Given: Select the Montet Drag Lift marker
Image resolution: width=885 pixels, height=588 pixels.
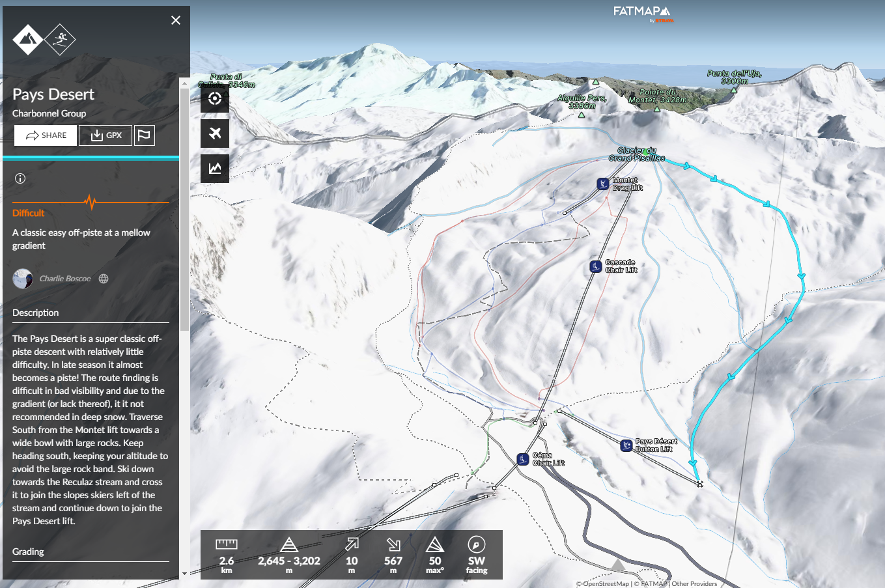Looking at the screenshot, I should pos(603,184).
